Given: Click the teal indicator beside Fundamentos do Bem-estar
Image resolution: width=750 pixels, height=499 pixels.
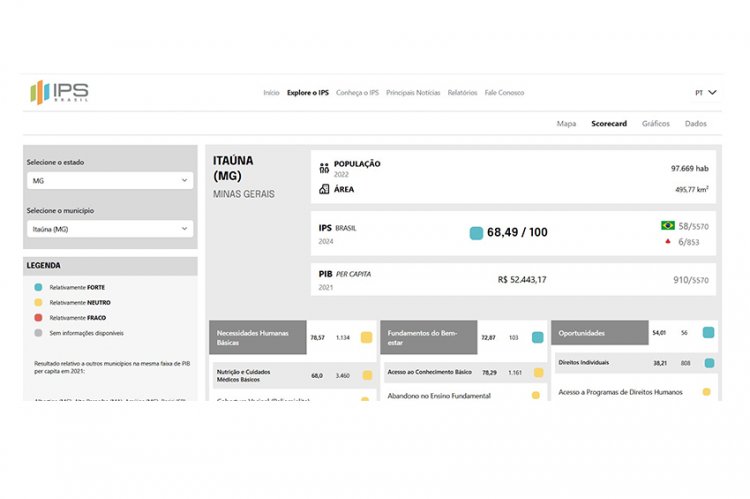Looking at the screenshot, I should coord(538,338).
